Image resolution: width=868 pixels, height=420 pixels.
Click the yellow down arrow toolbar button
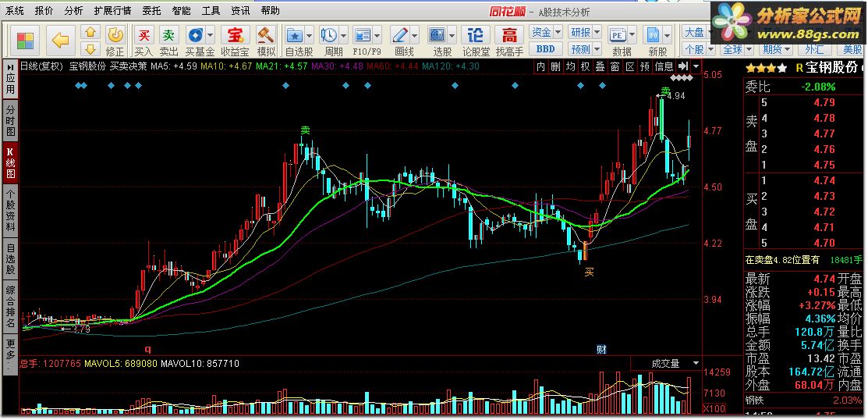pyautogui.click(x=90, y=48)
